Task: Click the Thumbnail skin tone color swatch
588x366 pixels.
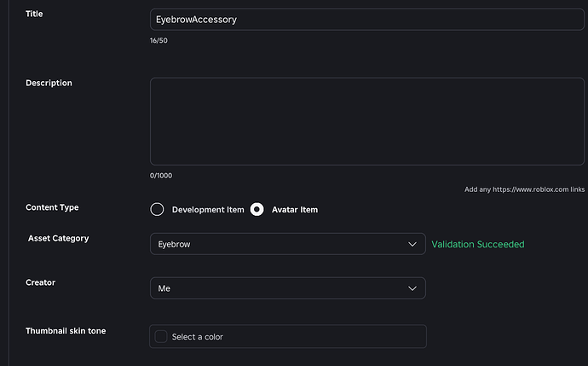Action: 161,336
